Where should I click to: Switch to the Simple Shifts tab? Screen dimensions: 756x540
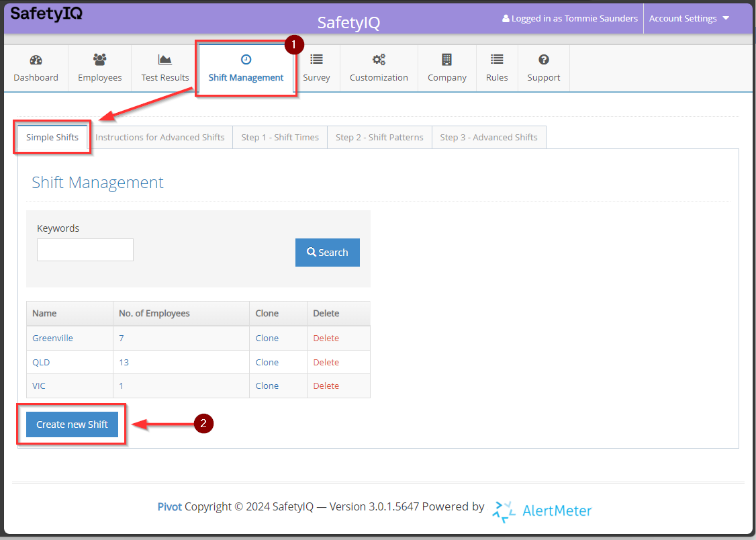click(x=51, y=137)
